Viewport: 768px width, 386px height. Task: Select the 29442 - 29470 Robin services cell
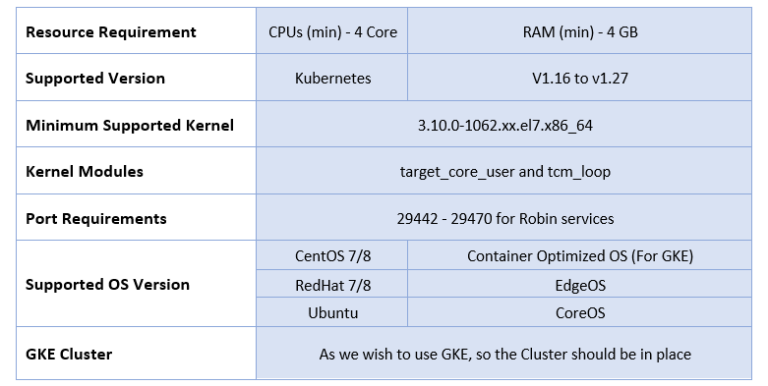tap(504, 217)
